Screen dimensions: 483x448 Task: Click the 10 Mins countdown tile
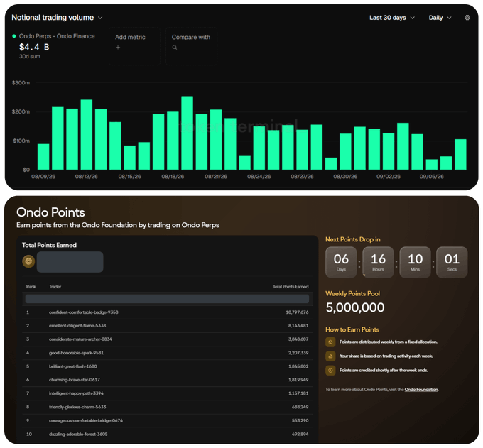[415, 262]
